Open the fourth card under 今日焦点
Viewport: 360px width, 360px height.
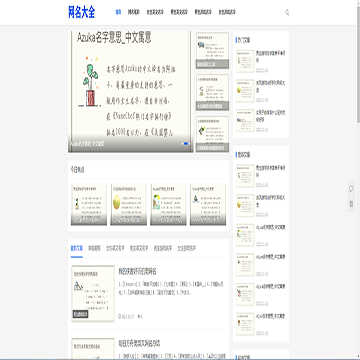tap(208, 205)
